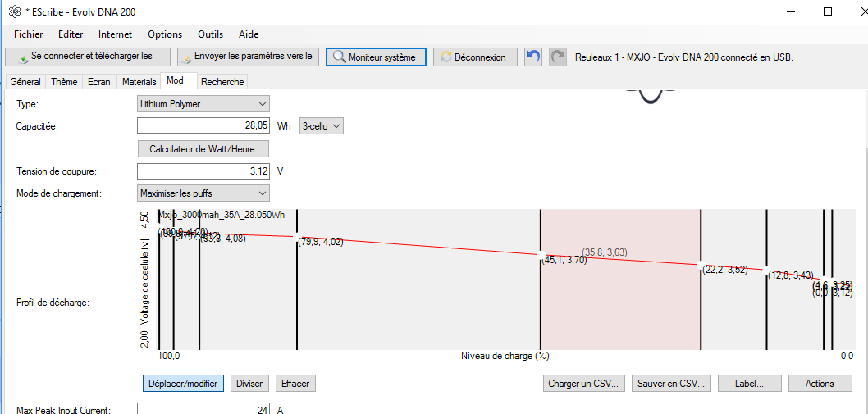
Task: Select the Effacer mode button
Action: 295,384
